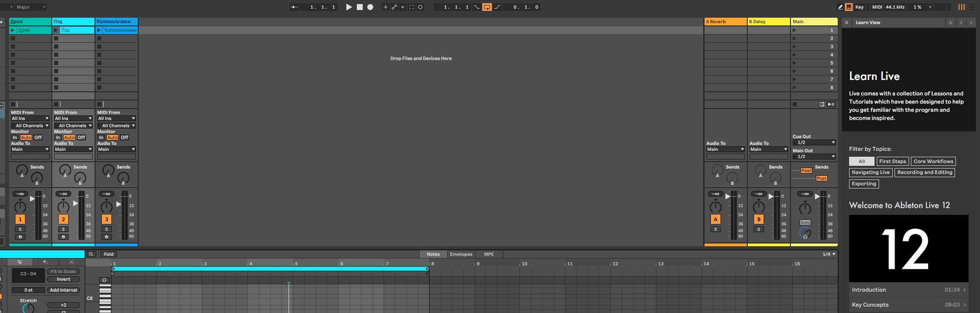Open the Key Concepts lesson
980x313 pixels.
click(x=909, y=305)
